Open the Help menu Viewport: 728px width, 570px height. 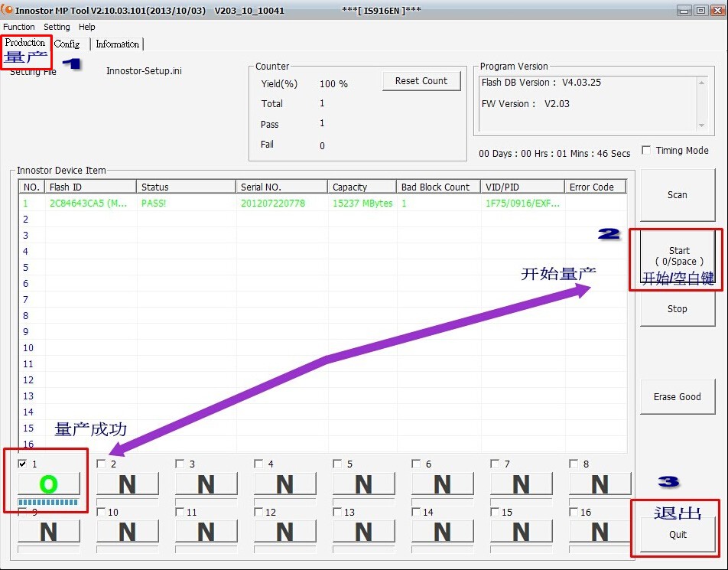(x=87, y=27)
